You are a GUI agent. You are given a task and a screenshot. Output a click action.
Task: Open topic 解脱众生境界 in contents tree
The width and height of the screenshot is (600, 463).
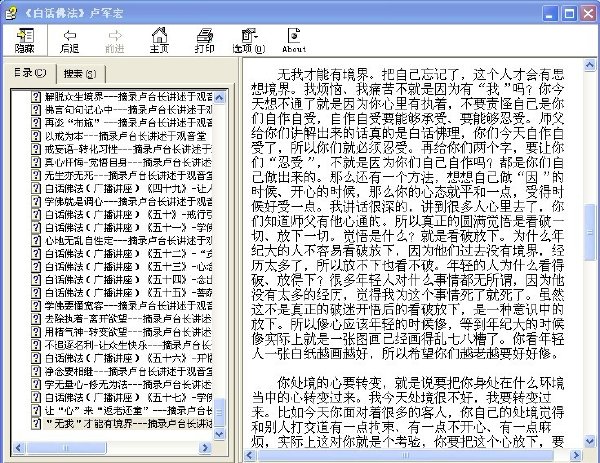tap(128, 96)
